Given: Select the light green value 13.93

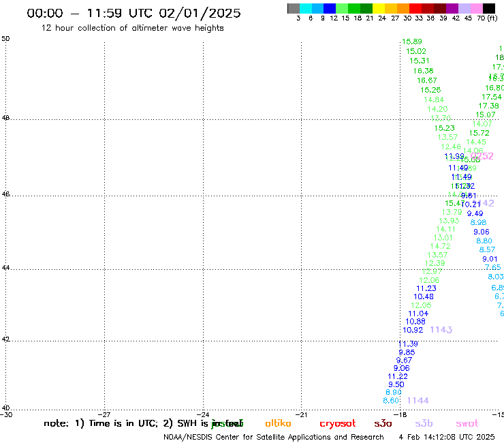Looking at the screenshot, I should [449, 221].
